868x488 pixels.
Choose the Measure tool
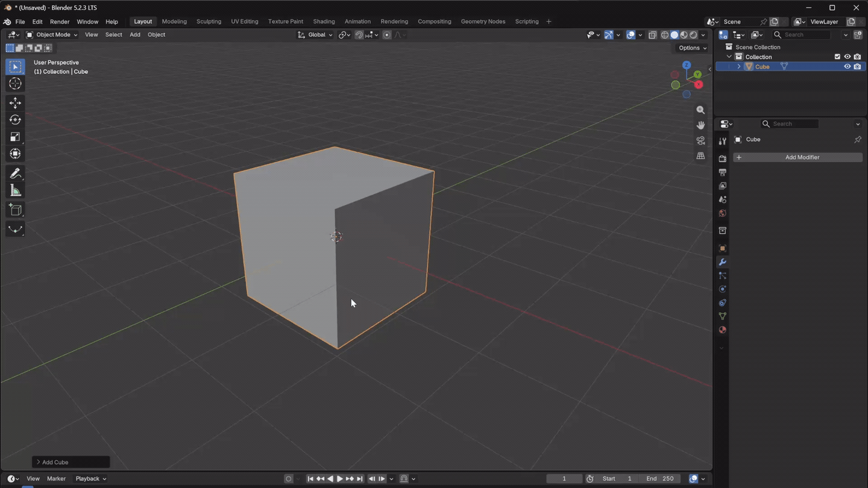point(15,191)
